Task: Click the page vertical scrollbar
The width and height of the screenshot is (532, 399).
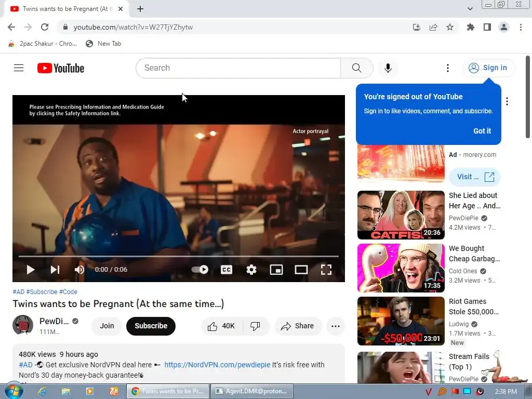Action: click(x=528, y=97)
